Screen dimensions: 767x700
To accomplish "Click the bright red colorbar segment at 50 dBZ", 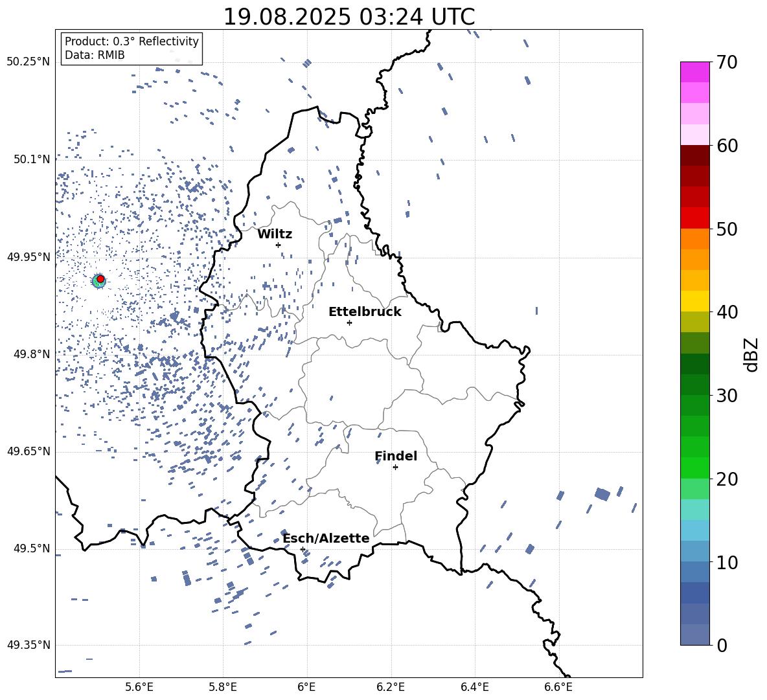I will click(x=694, y=218).
